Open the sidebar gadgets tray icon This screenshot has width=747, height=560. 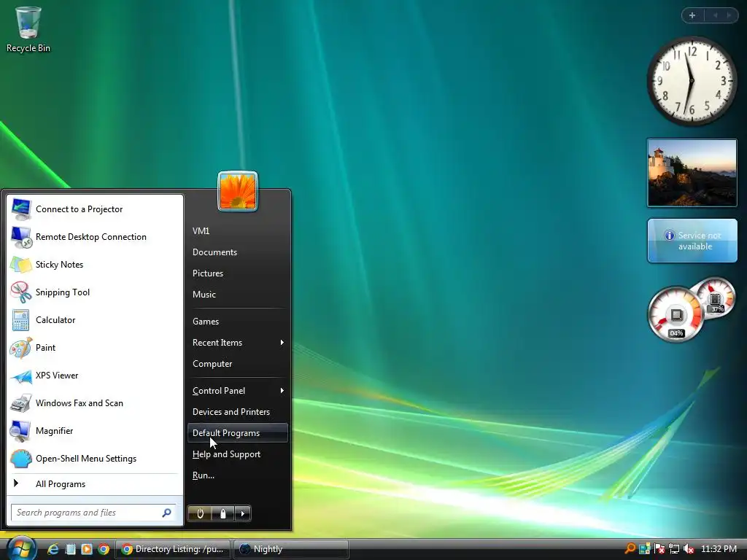point(645,549)
